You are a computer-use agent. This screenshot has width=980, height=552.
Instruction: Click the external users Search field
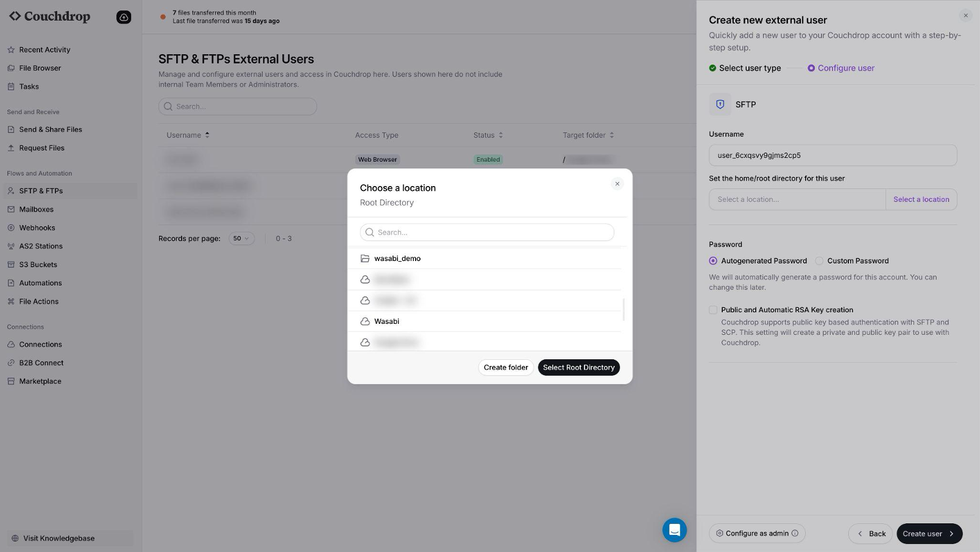coord(238,106)
